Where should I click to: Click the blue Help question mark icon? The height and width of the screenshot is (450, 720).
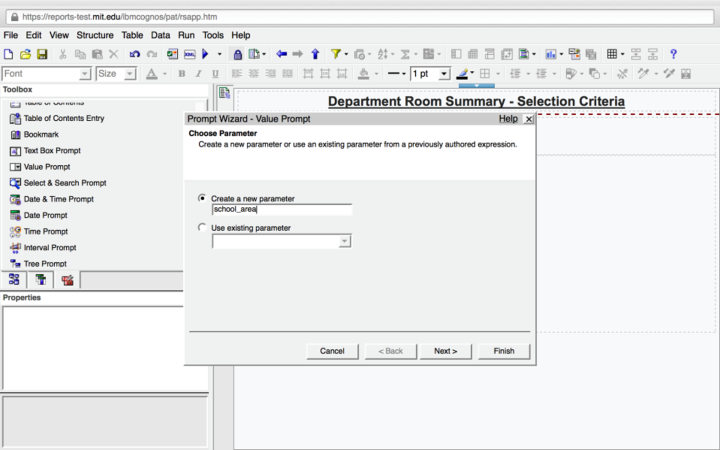point(673,54)
